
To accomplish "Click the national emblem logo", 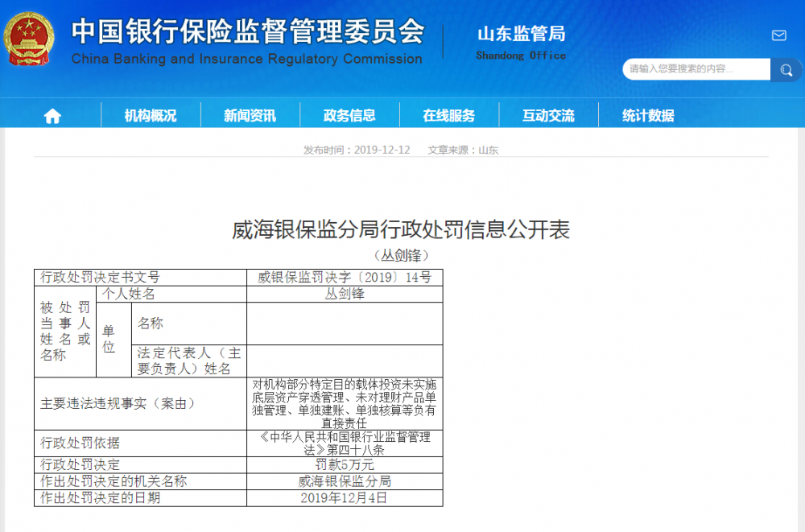I will 31,35.
